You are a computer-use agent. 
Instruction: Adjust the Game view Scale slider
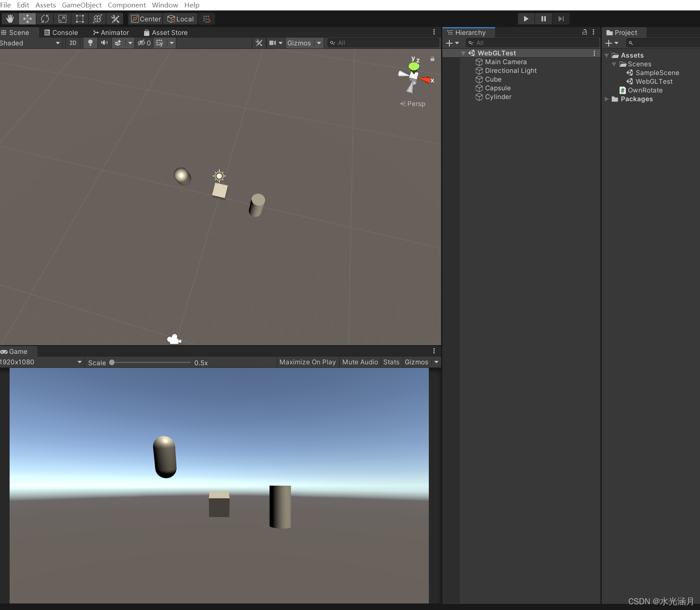112,362
